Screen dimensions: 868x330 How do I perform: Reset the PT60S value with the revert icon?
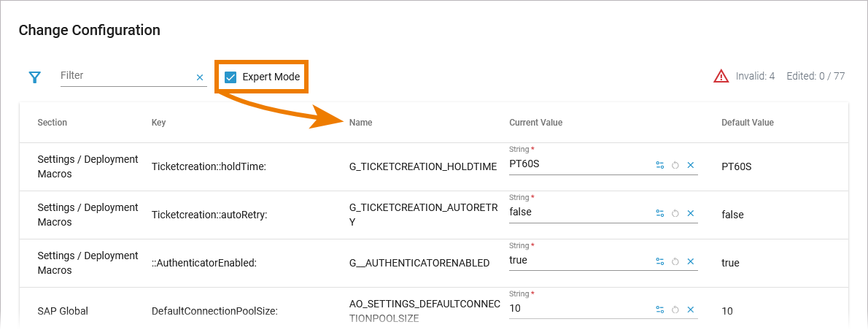675,165
